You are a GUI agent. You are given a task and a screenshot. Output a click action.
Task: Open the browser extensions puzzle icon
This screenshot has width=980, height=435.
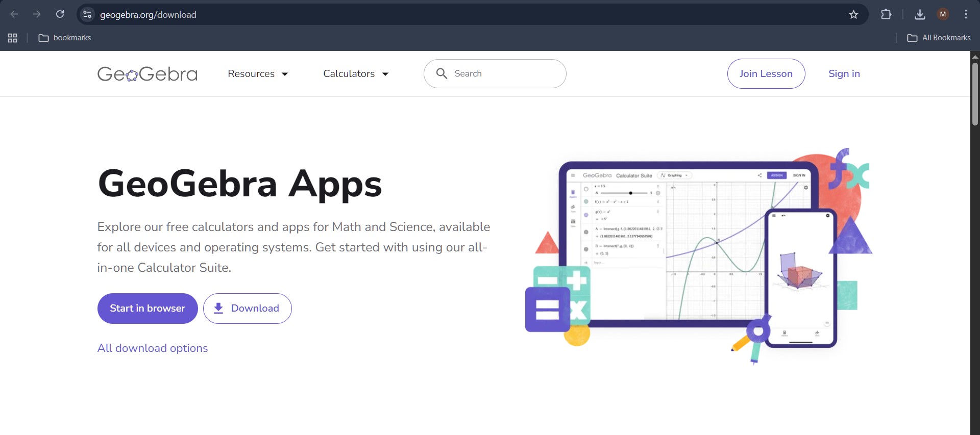(x=886, y=14)
